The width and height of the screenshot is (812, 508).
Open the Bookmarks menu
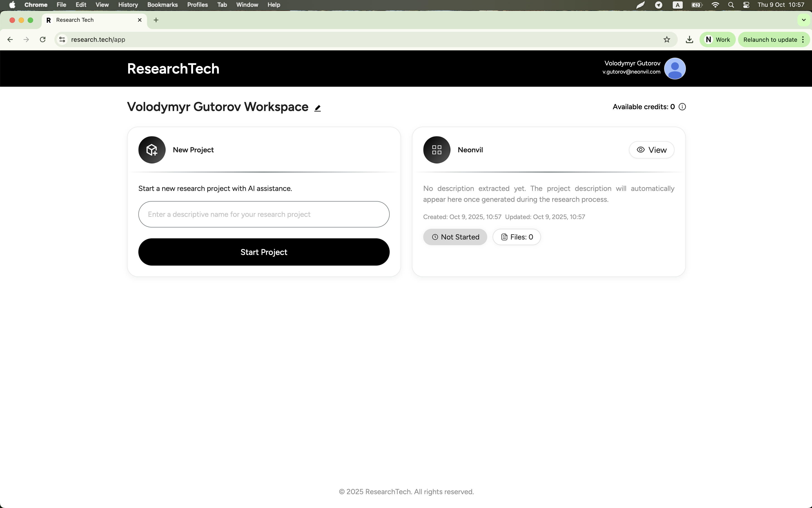(x=163, y=5)
